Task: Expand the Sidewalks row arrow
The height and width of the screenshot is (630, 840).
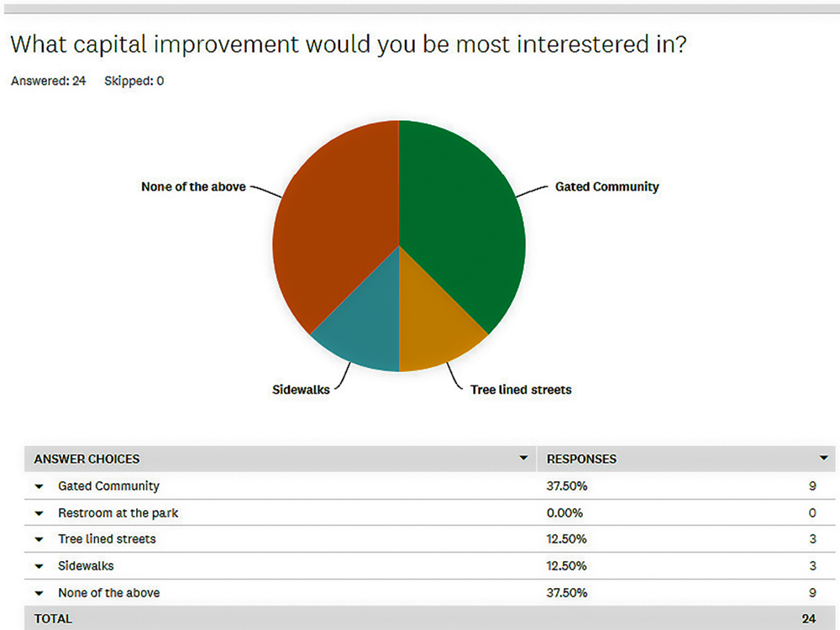Action: (x=39, y=566)
